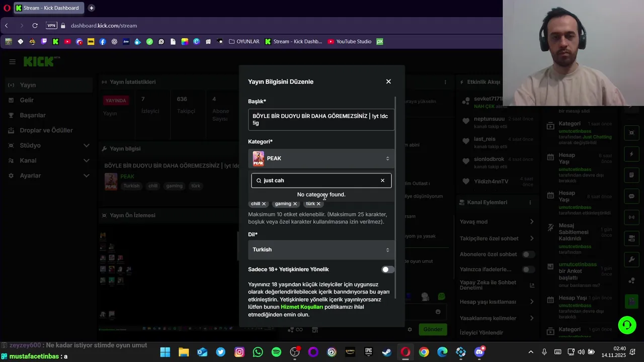Show hidden system tray icons
Viewport: 644px width, 362px height.
531,352
